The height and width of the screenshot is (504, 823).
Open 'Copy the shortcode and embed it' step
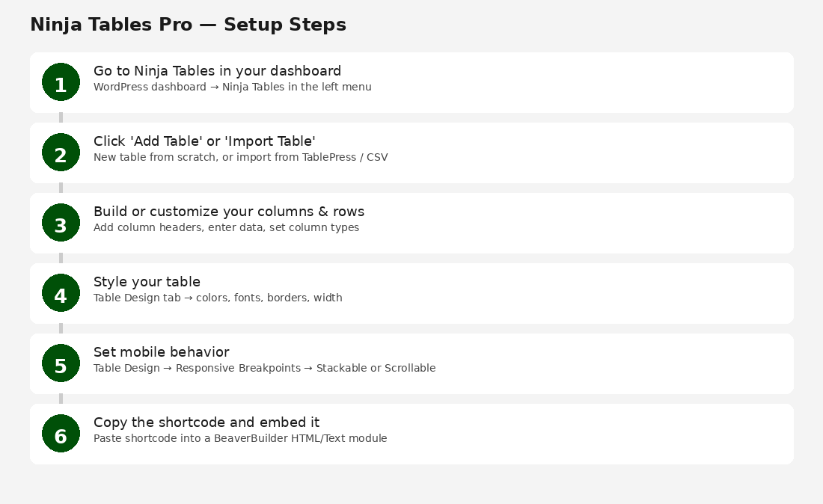[x=206, y=422]
